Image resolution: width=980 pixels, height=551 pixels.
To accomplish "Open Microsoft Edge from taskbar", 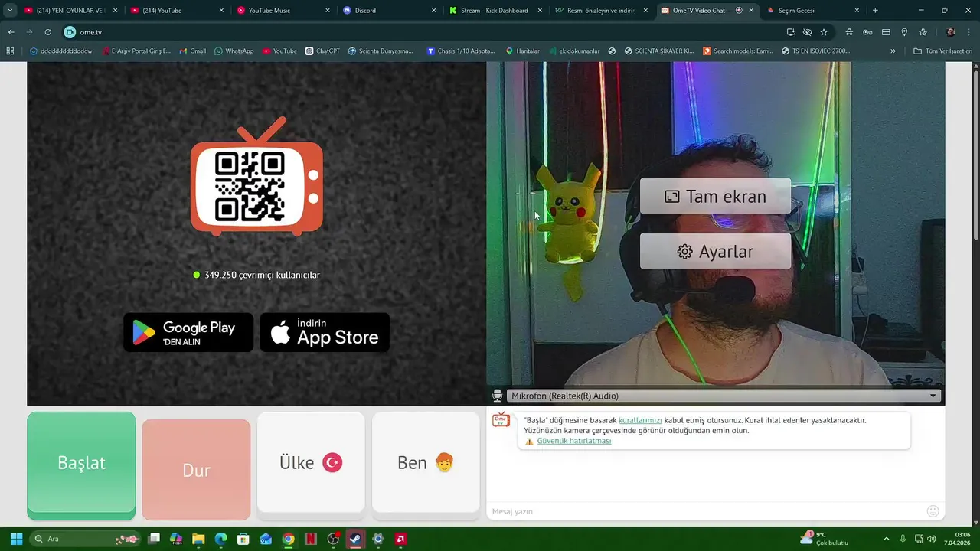I will pyautogui.click(x=220, y=539).
